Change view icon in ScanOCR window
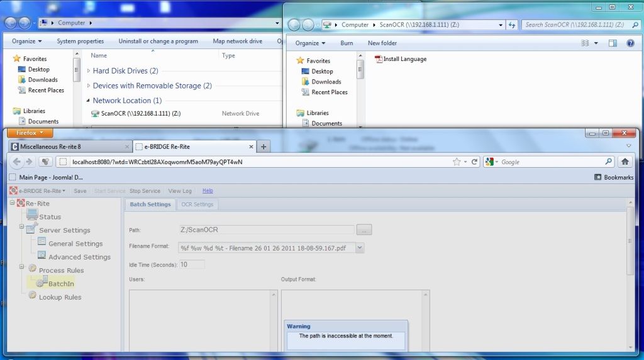The height and width of the screenshot is (360, 644). [x=586, y=43]
